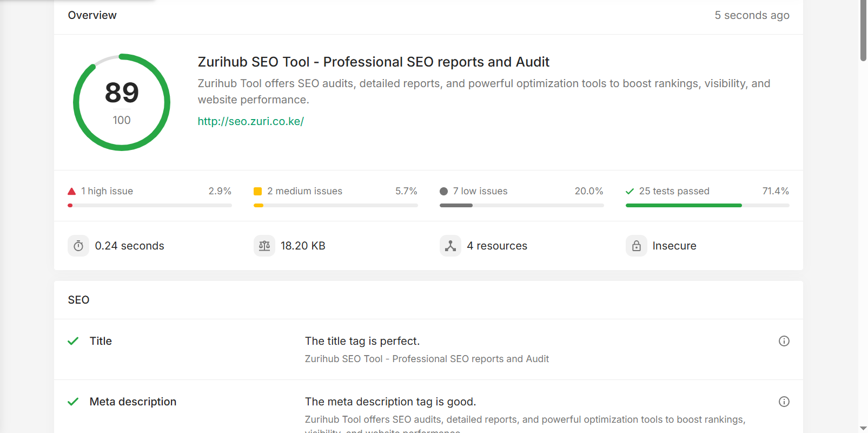Click the green tests passed progress bar
This screenshot has height=433, width=868.
coord(684,206)
